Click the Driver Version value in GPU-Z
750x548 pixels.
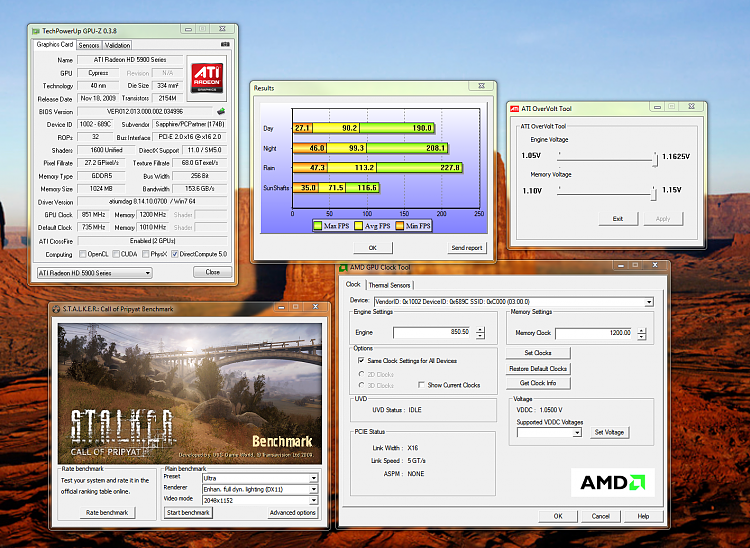coord(152,201)
